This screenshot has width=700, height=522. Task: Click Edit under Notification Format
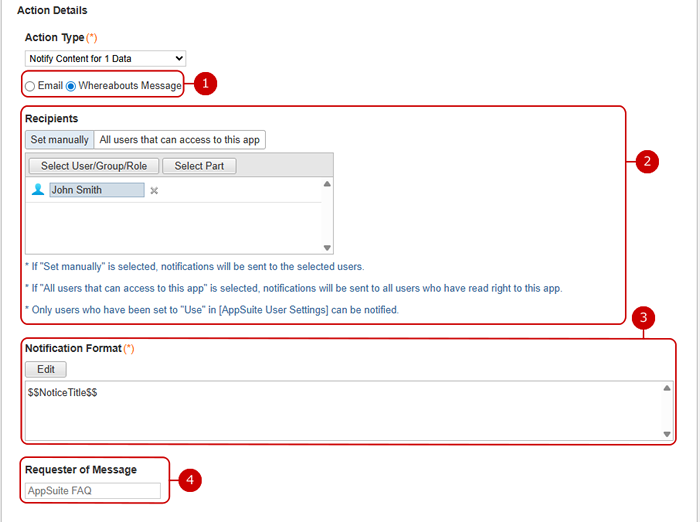coord(46,369)
